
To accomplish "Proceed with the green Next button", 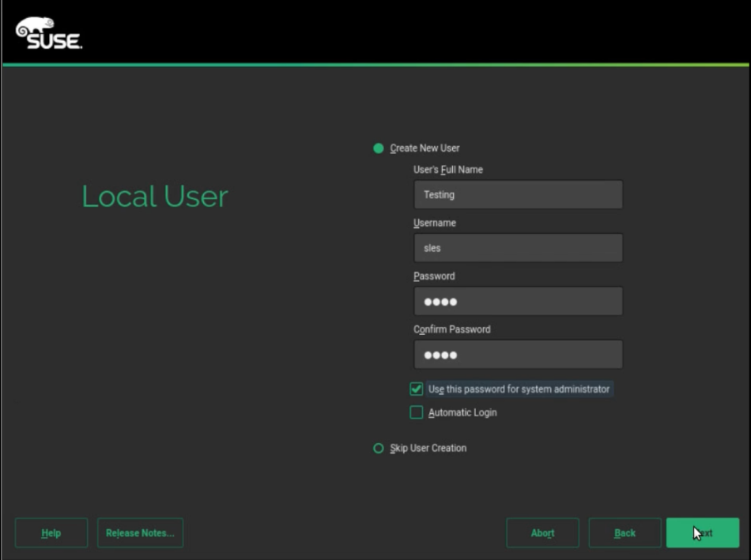I will tap(702, 533).
